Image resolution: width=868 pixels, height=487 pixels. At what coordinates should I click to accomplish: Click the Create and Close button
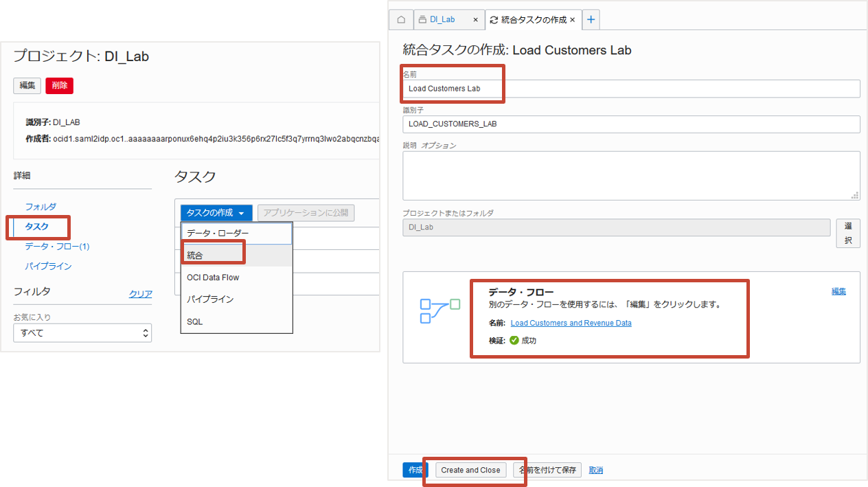[470, 470]
